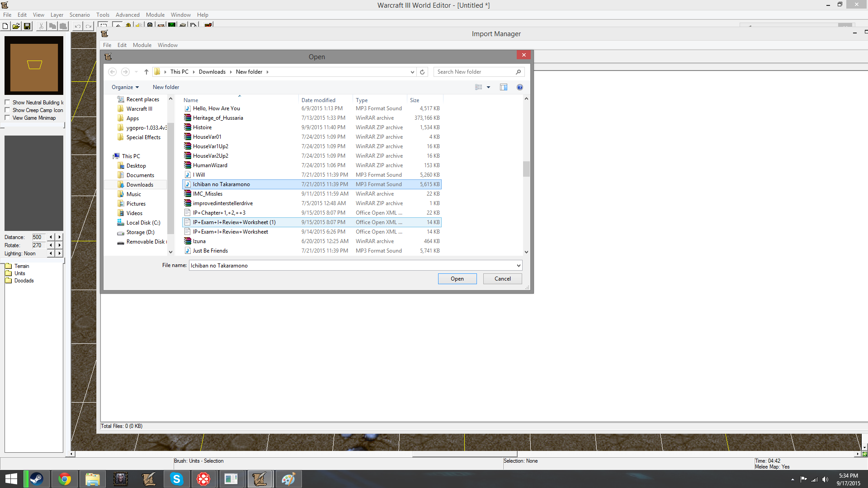Expand Downloads breadcrumb chevron

[231, 72]
